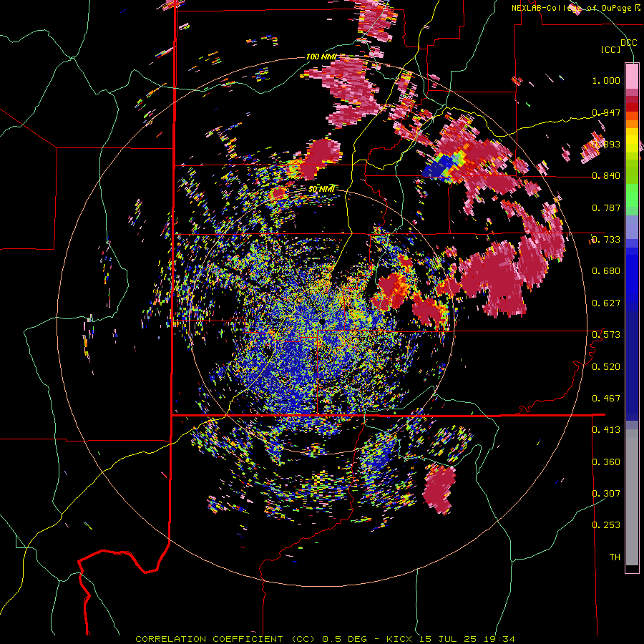This screenshot has width=644, height=644.
Task: Select the 1.000 value on the scale
Action: [x=606, y=80]
